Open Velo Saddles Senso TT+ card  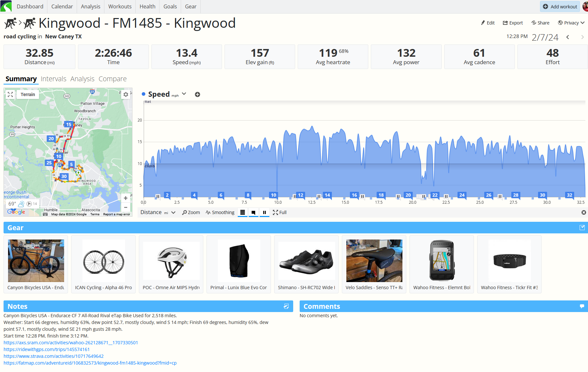click(374, 264)
